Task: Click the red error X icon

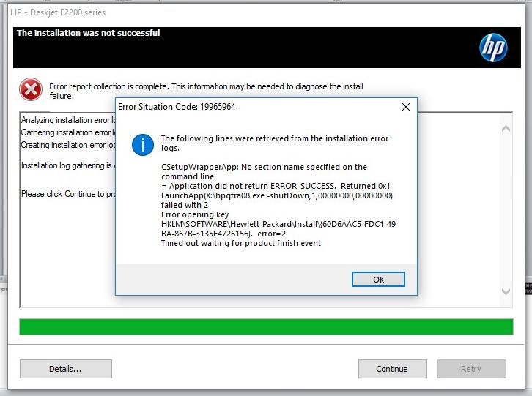Action: point(31,89)
